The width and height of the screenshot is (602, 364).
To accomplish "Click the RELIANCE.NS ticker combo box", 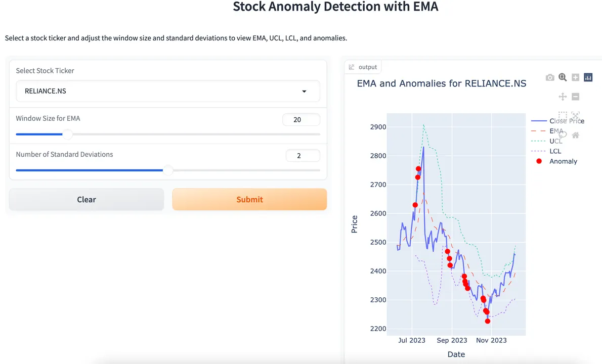I will pyautogui.click(x=168, y=92).
